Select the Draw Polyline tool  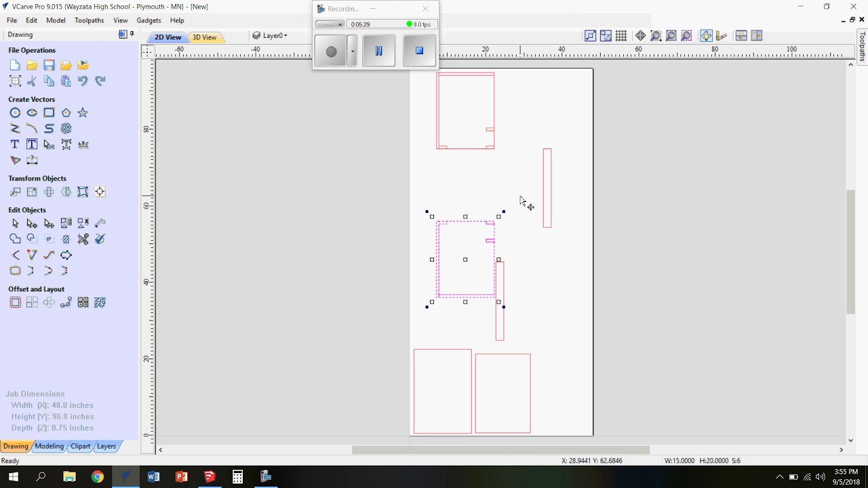(15, 128)
